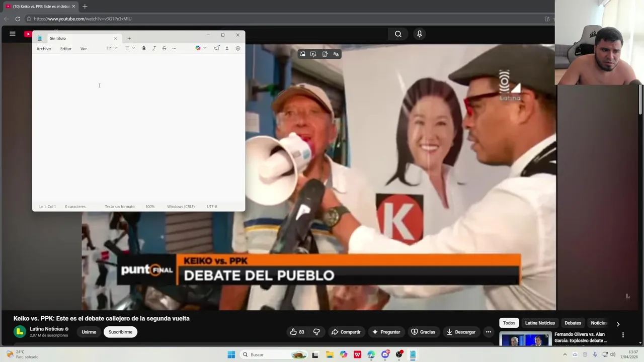644x362 pixels.
Task: Click the 100% zoom status entry
Action: pos(150,207)
